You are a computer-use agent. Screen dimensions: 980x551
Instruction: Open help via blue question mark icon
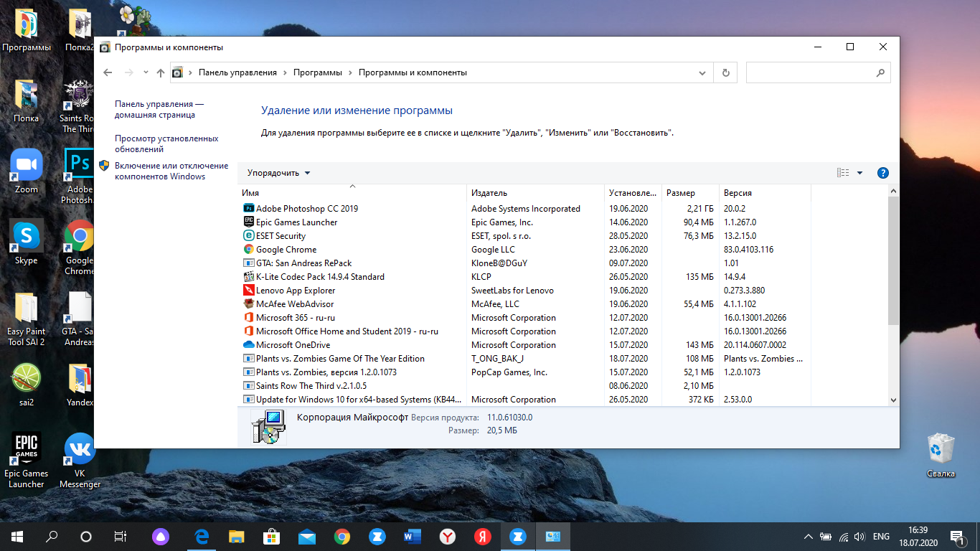(x=883, y=173)
